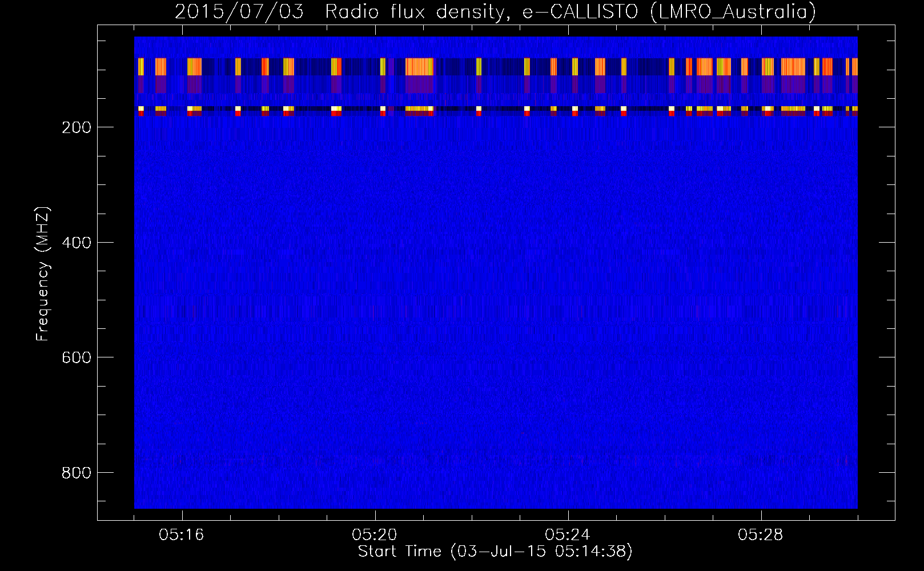Viewport: 924px width, 571px height.
Task: Click the "Start Time (03-Jul-15 05:14:38)" x-axis label
Action: pyautogui.click(x=495, y=552)
